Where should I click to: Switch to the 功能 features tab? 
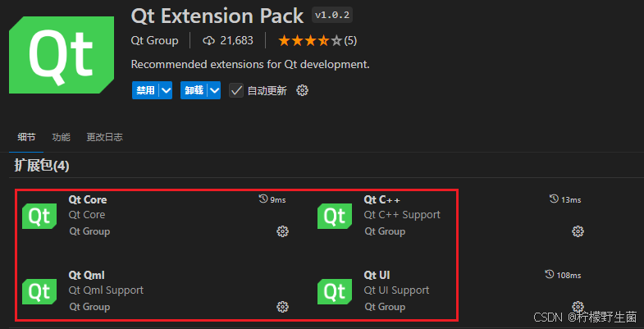pyautogui.click(x=61, y=137)
